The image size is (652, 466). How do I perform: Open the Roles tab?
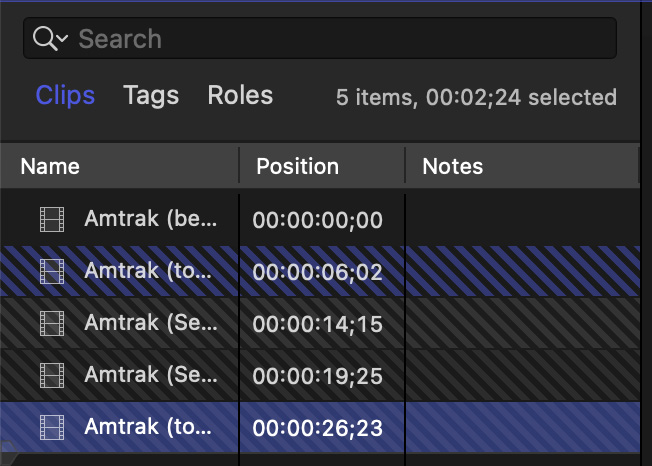[x=240, y=96]
